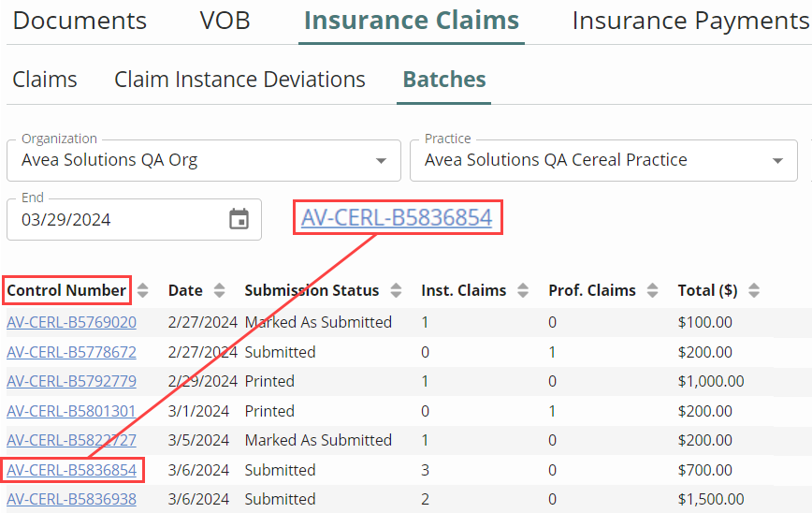This screenshot has width=812, height=513.
Task: Sort by Total ($) column arrows
Action: point(754,290)
